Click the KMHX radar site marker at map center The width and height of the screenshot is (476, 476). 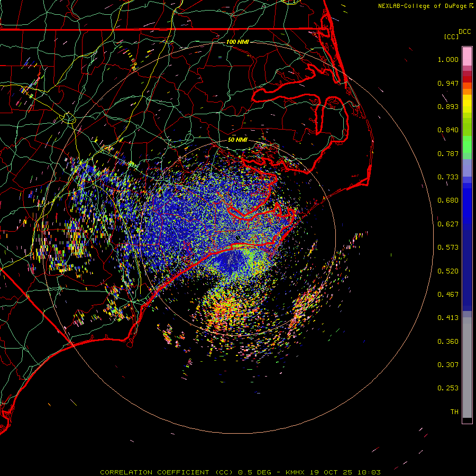point(237,237)
